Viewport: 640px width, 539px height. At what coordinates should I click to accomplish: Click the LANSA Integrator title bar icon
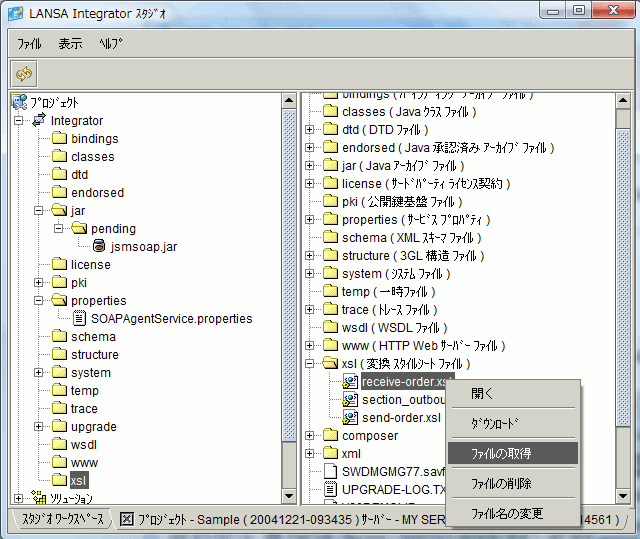[16, 14]
